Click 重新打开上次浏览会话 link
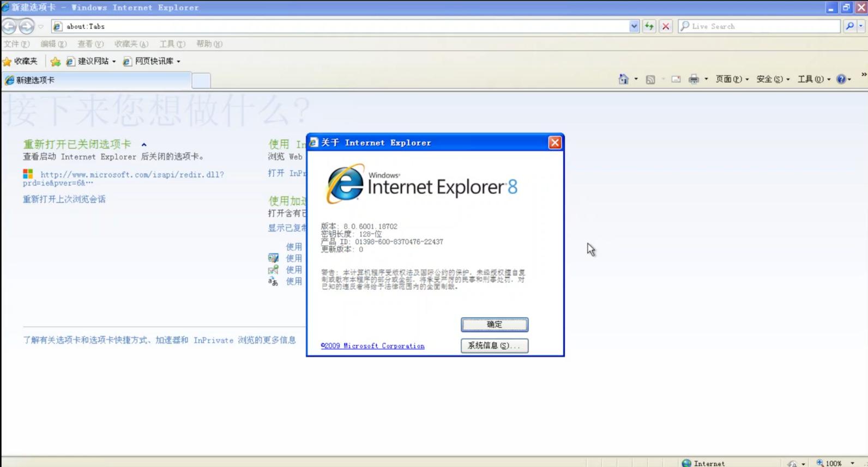 (x=64, y=199)
